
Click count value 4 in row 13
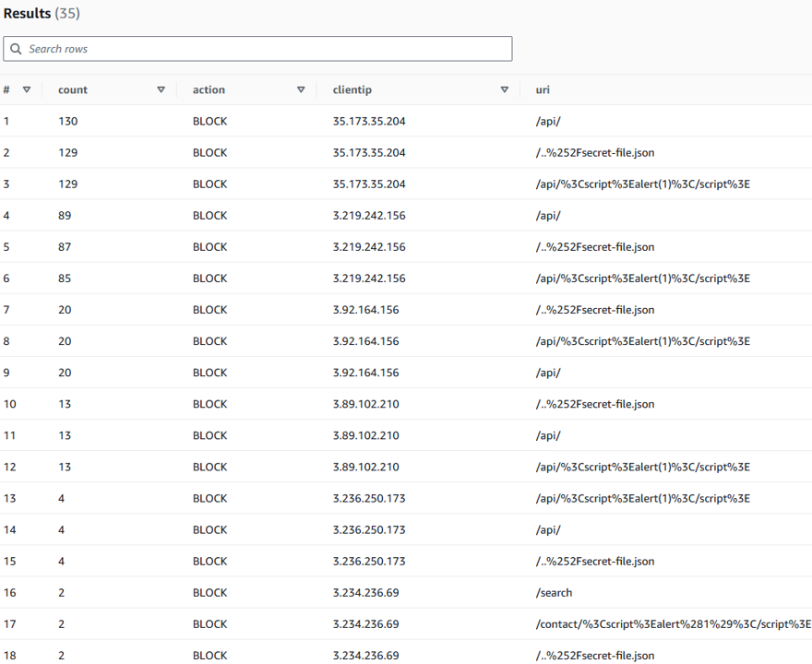point(61,498)
